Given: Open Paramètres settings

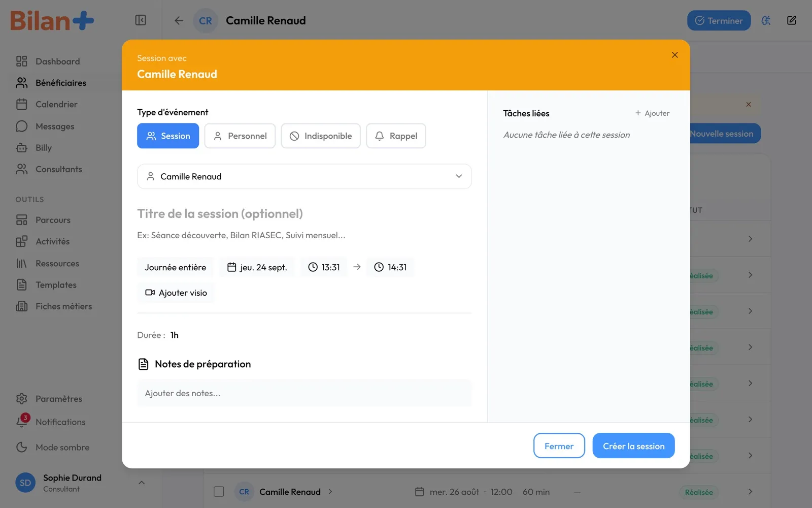Looking at the screenshot, I should pyautogui.click(x=58, y=399).
